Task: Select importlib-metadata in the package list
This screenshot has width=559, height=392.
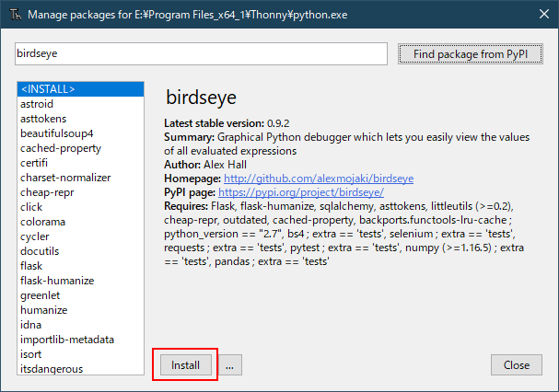Action: 80,340
